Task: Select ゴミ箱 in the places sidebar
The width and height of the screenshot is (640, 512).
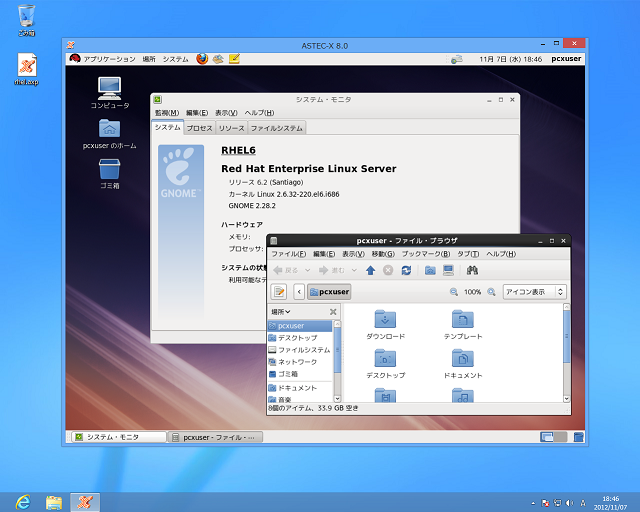Action: tap(300, 374)
